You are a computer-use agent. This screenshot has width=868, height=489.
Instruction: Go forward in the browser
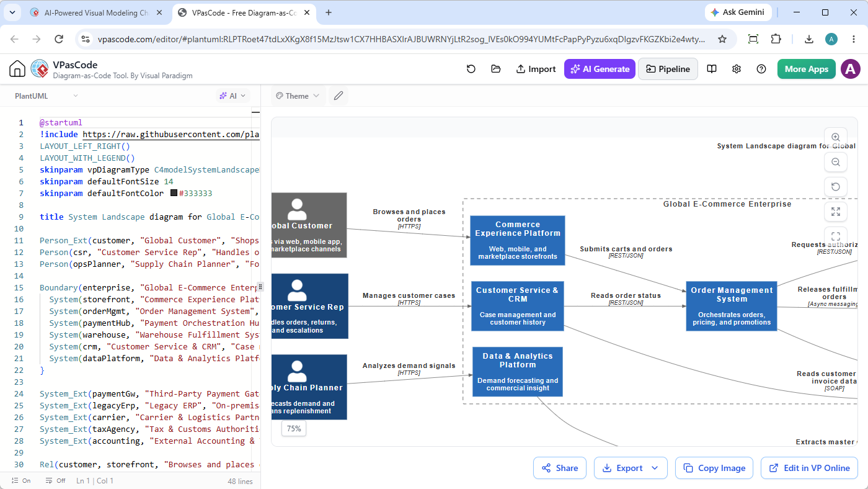[x=37, y=39]
